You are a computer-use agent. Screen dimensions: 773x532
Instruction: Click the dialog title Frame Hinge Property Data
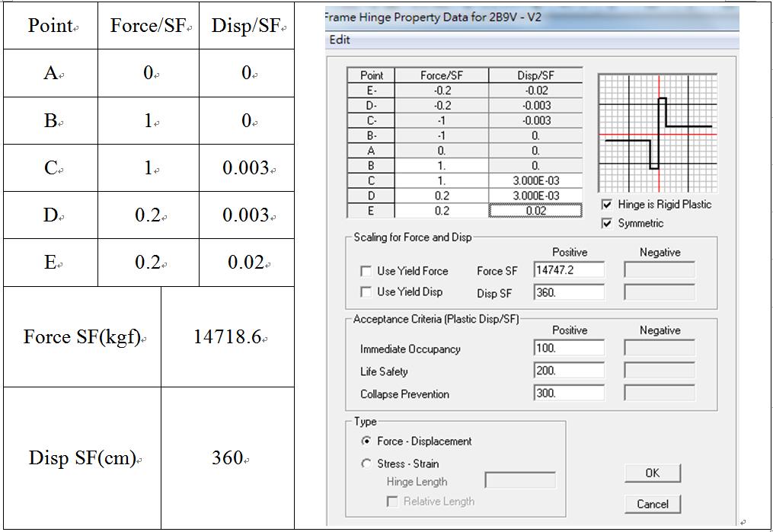pyautogui.click(x=434, y=18)
